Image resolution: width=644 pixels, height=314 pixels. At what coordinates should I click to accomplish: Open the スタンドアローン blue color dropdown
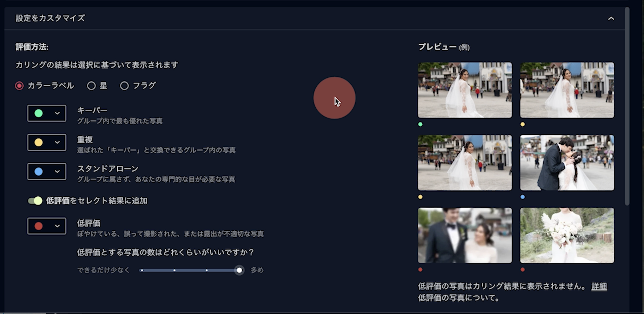click(x=47, y=171)
